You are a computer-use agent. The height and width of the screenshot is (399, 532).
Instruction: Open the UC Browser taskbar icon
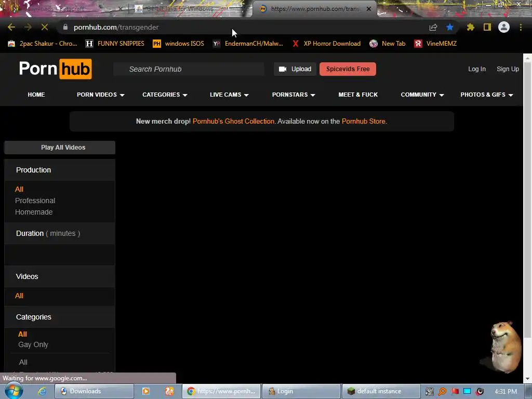pos(169,391)
